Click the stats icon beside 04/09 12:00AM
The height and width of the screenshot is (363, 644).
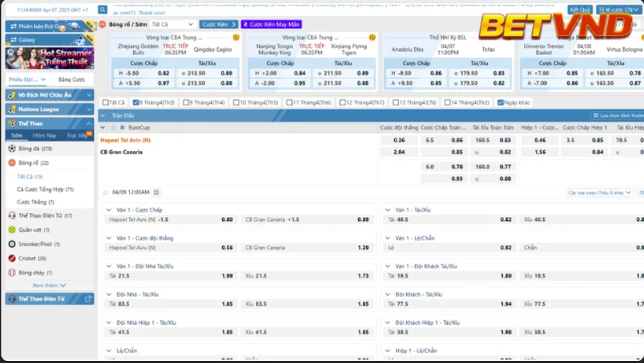[x=157, y=192]
